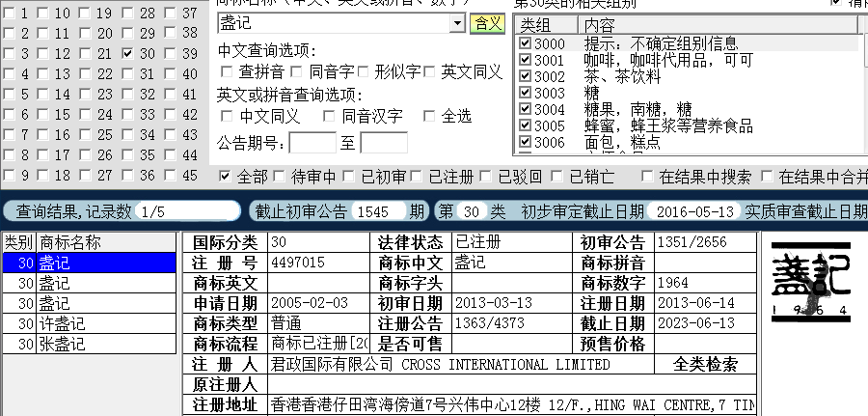Click into the 盏记 trademark name field
868x416 pixels.
coord(335,23)
